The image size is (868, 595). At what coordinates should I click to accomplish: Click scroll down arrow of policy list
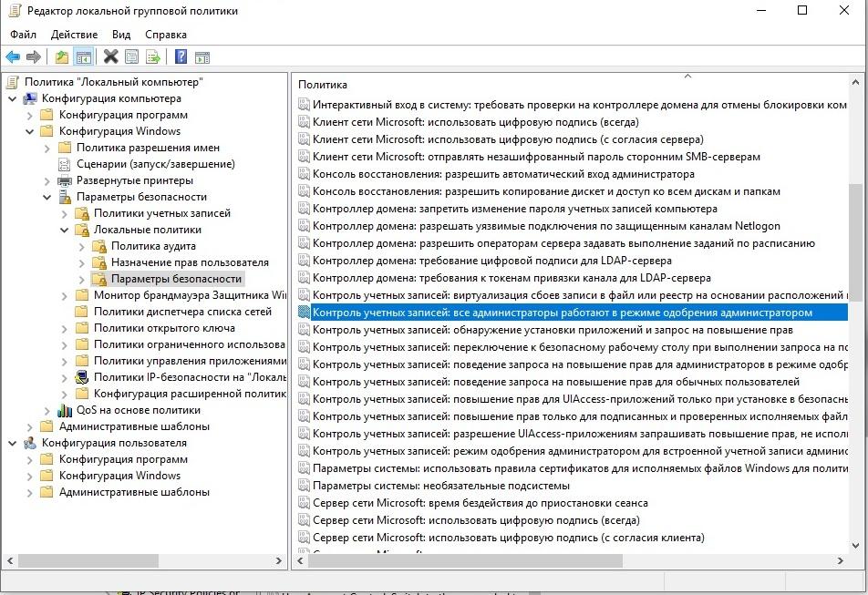click(855, 546)
